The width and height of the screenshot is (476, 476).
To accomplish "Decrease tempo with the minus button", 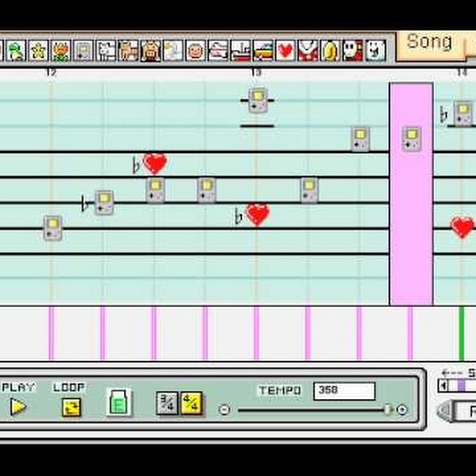I will 224,410.
